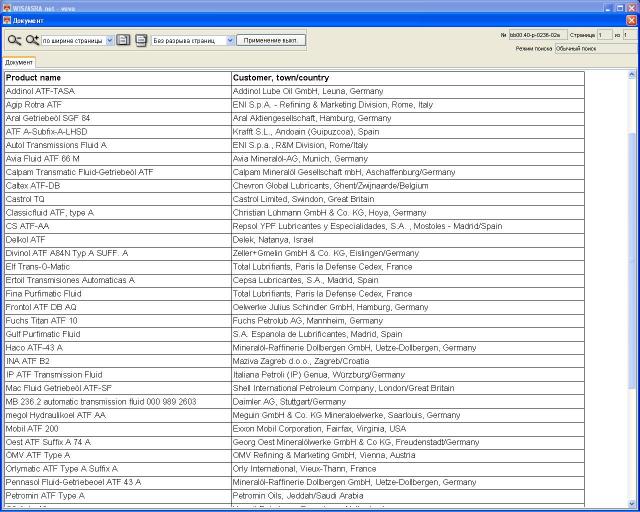The width and height of the screenshot is (640, 512).
Task: Click the scrollbar up arrow
Action: click(x=631, y=75)
